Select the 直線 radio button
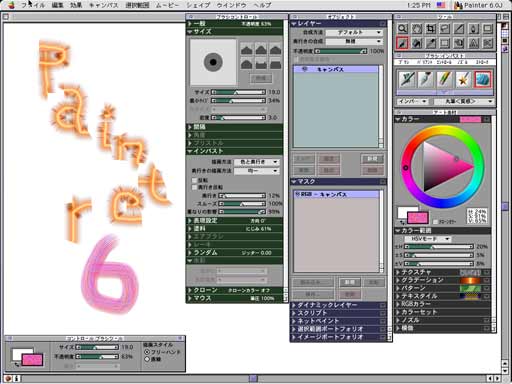This screenshot has height=384, width=512. [147, 359]
